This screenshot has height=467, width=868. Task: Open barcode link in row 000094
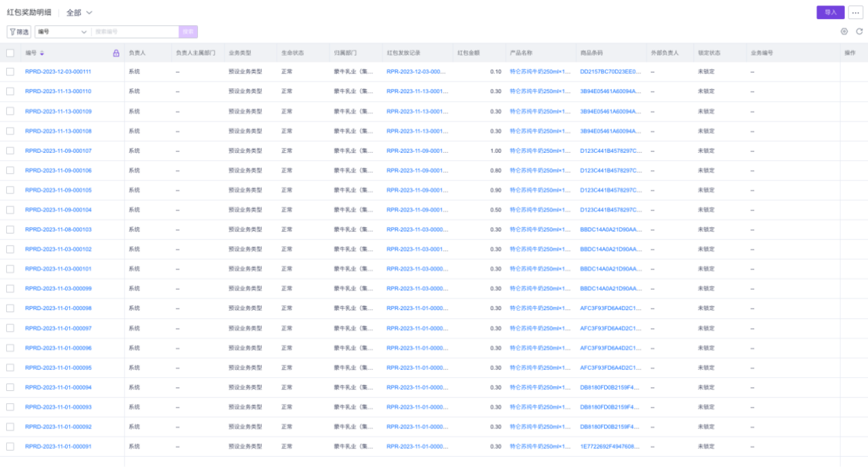[x=611, y=388]
